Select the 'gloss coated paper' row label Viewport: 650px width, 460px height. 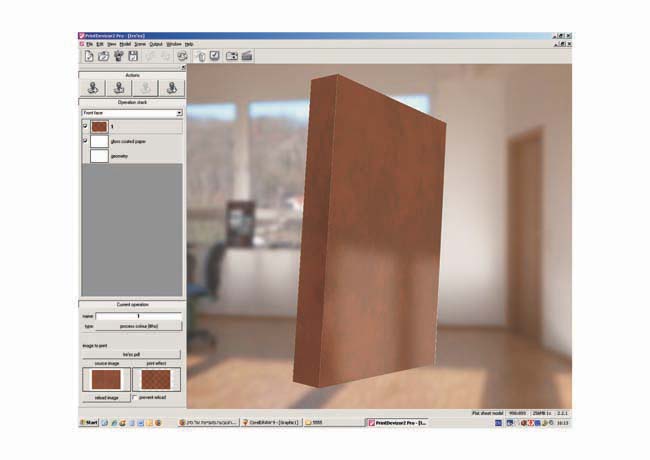(x=129, y=141)
